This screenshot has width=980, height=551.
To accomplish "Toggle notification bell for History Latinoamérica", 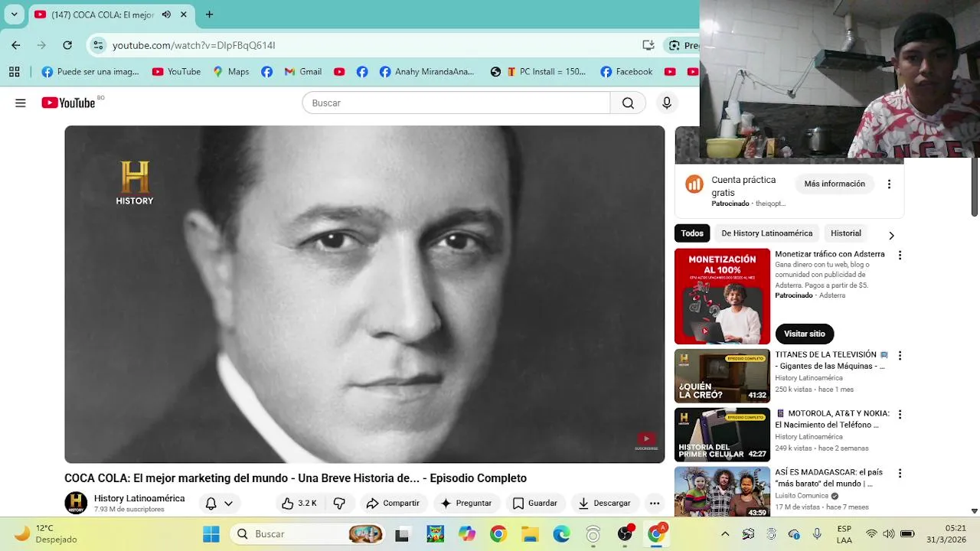I will click(x=211, y=503).
